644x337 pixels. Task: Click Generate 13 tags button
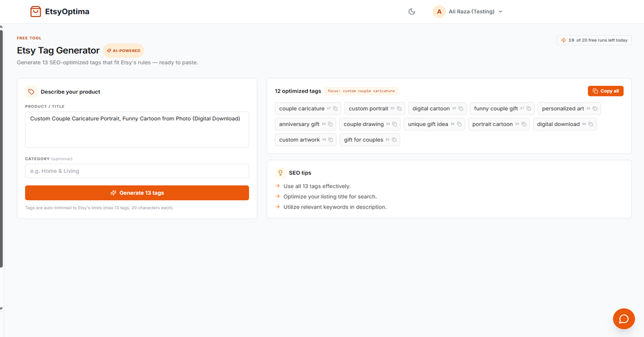pos(137,193)
